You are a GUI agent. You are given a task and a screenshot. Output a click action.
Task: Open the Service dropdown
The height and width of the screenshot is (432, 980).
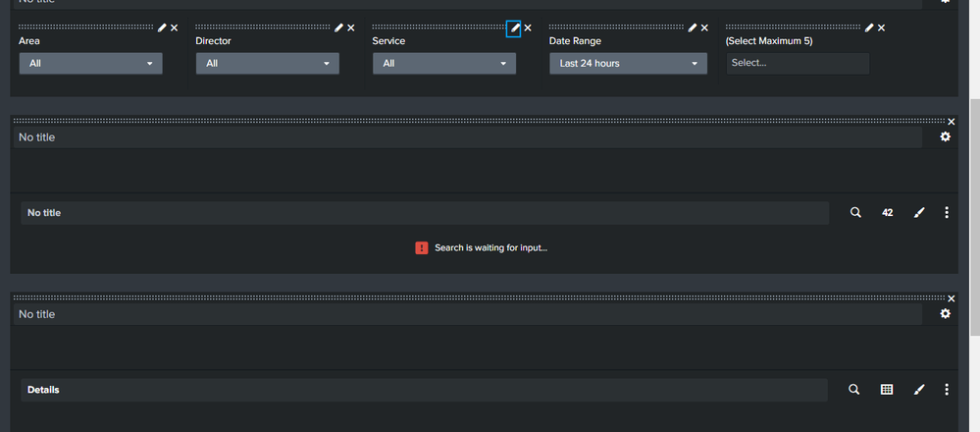point(443,64)
